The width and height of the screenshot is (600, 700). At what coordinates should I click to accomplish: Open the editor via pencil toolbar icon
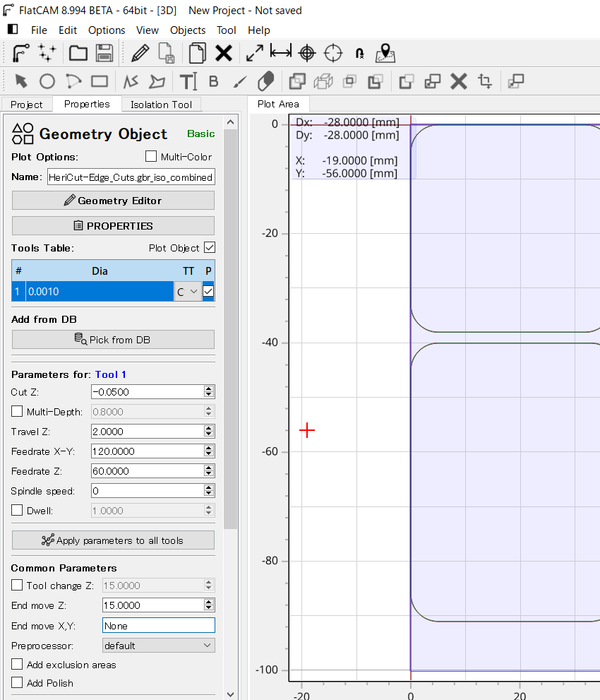(140, 53)
